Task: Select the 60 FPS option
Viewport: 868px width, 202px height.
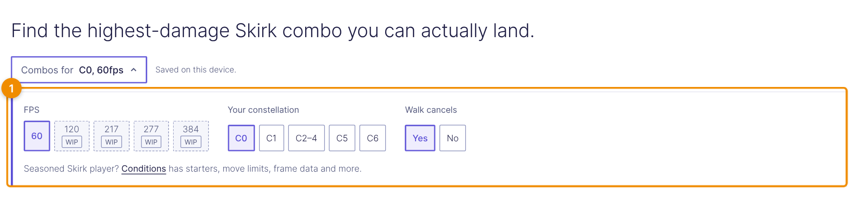Action: point(37,136)
